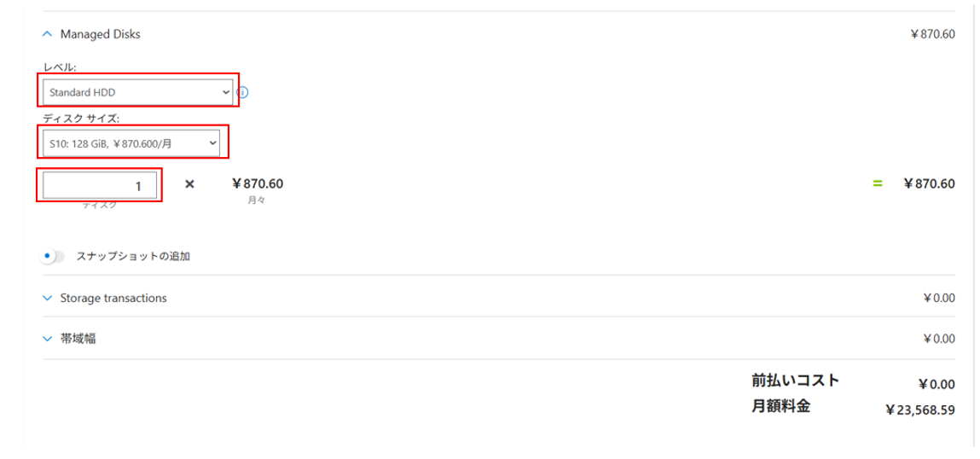Click the ￥870.60 result after equals sign
Viewport: 980px width, 459px height.
pyautogui.click(x=929, y=183)
